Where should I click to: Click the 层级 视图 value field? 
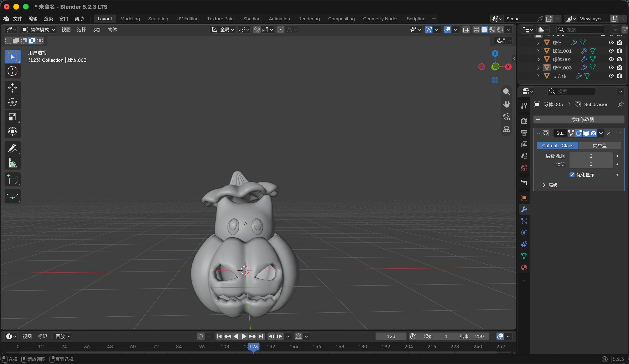coord(591,156)
